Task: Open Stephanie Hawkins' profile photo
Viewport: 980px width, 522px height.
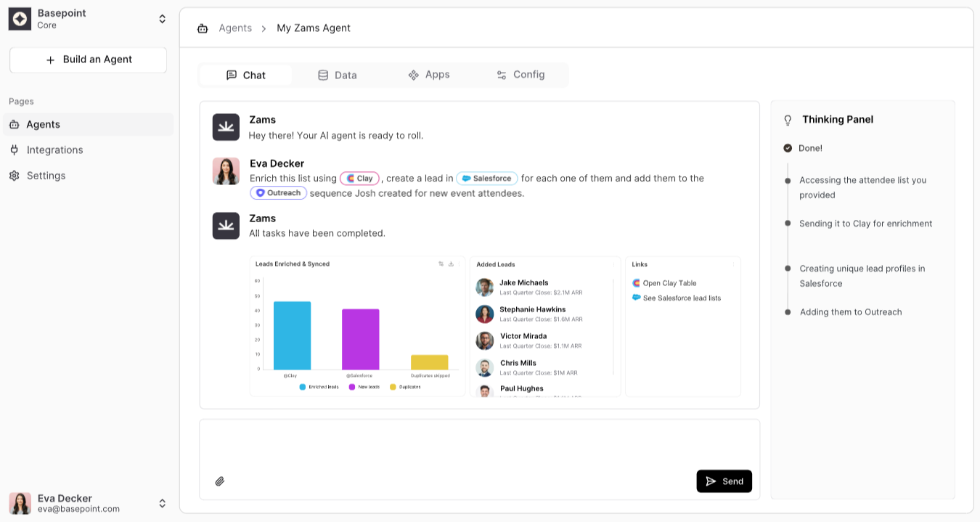Action: [485, 314]
